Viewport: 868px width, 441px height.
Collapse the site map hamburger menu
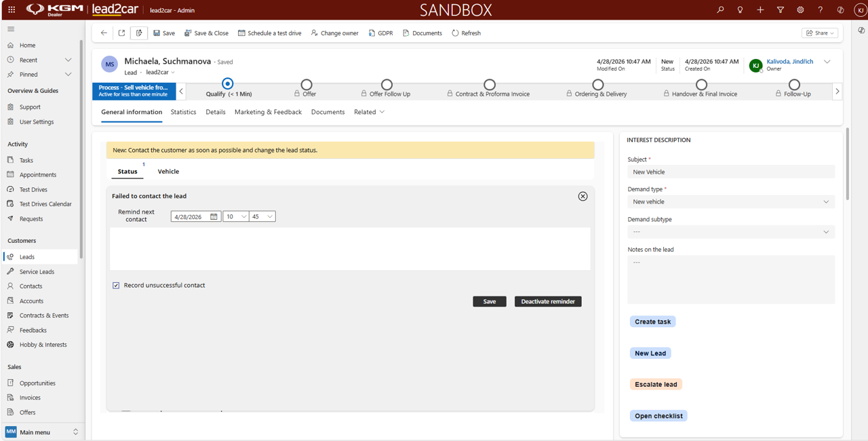[x=11, y=29]
